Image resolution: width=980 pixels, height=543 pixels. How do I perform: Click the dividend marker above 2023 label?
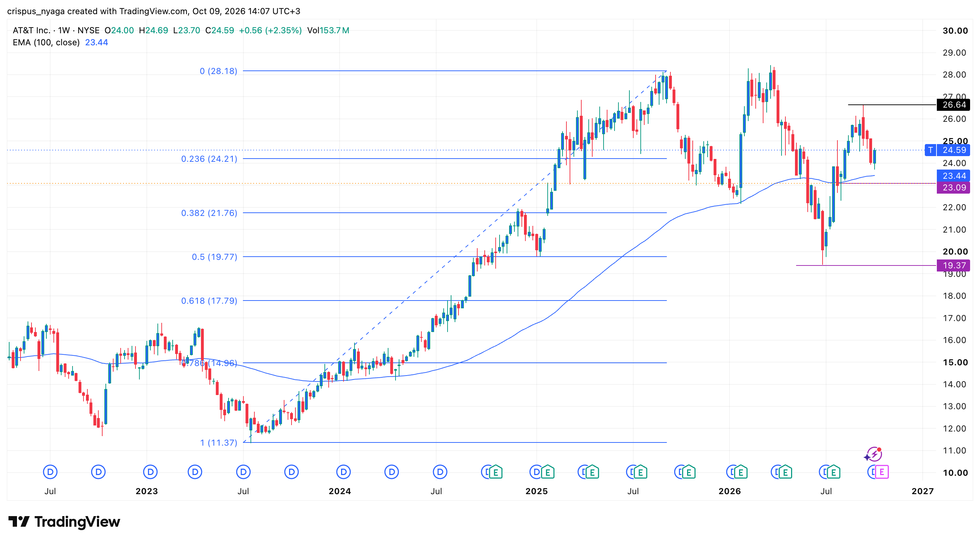[150, 472]
